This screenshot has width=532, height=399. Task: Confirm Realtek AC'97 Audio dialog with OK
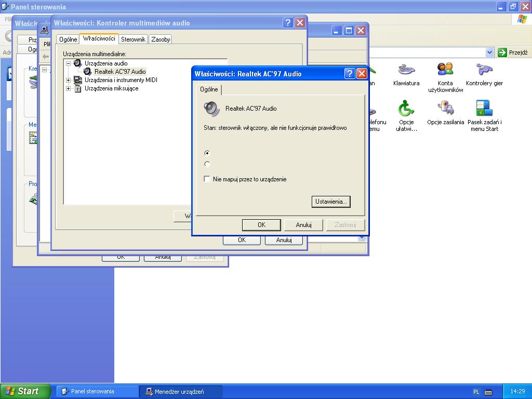[261, 225]
